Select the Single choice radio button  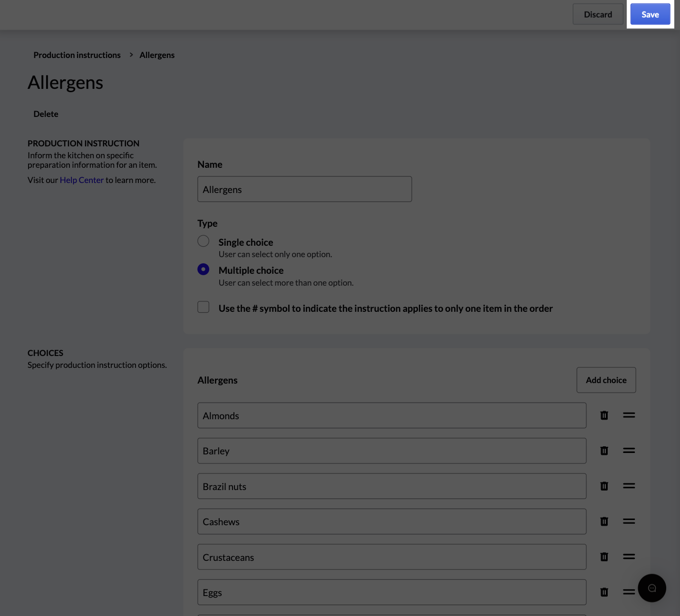click(204, 241)
